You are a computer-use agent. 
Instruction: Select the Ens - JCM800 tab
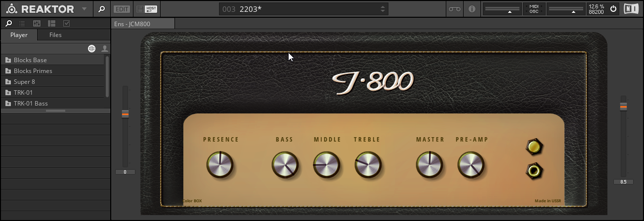pos(143,24)
